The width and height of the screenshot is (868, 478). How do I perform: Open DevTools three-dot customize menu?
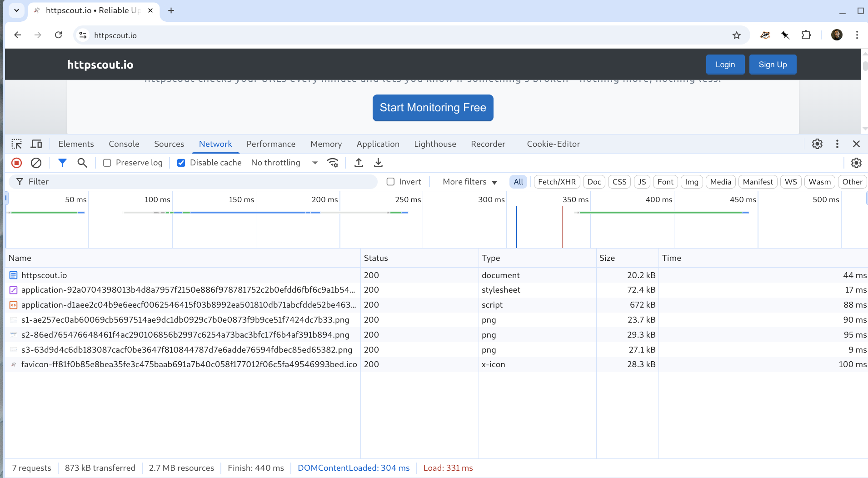[x=837, y=144]
